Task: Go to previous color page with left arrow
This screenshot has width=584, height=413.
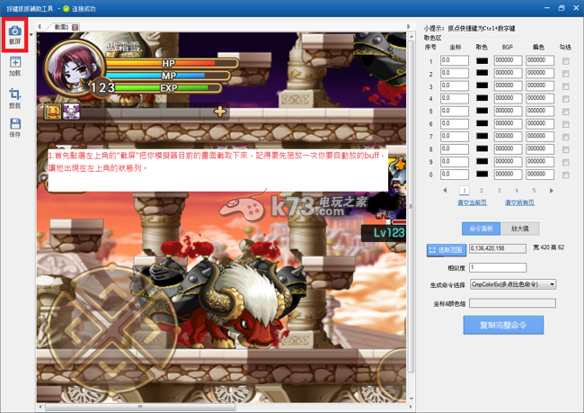Action: [x=445, y=190]
